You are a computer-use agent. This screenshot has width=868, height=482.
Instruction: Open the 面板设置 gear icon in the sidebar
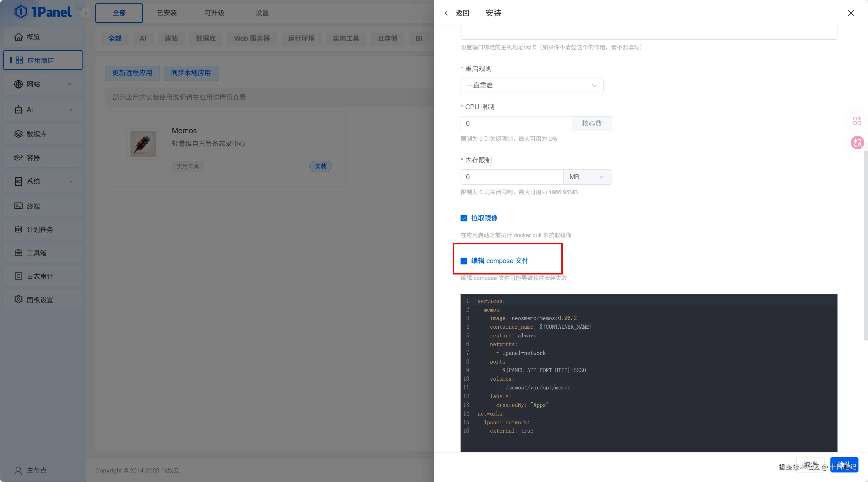tap(19, 300)
